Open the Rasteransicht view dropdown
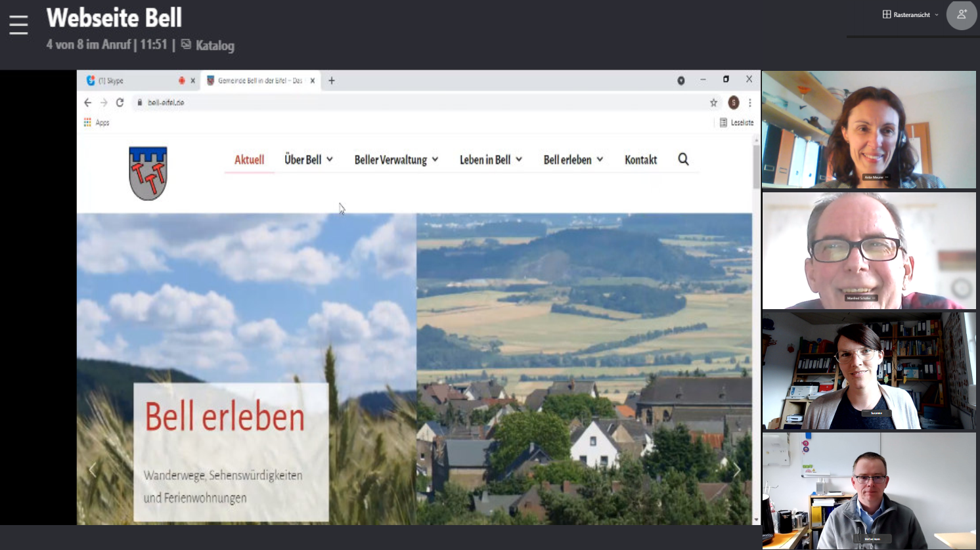980x550 pixels. point(910,14)
